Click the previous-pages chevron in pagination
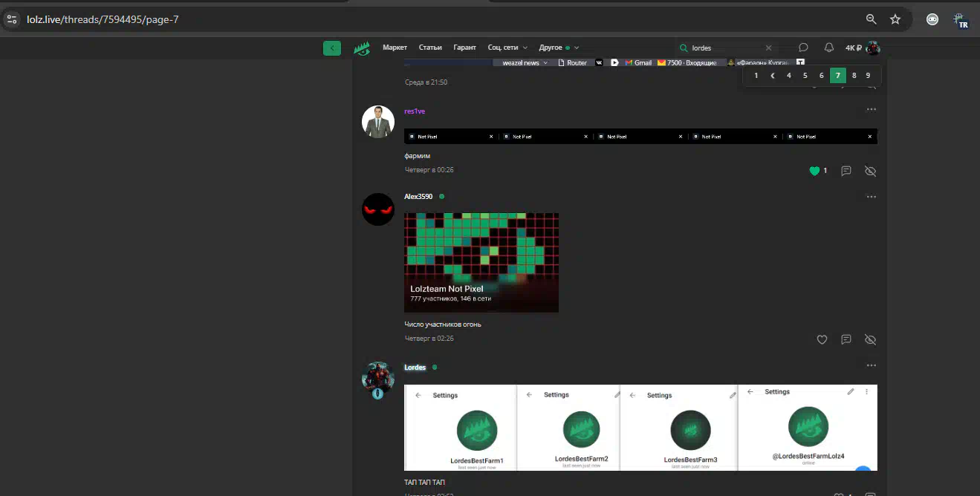Viewport: 980px width, 496px height. [x=773, y=75]
